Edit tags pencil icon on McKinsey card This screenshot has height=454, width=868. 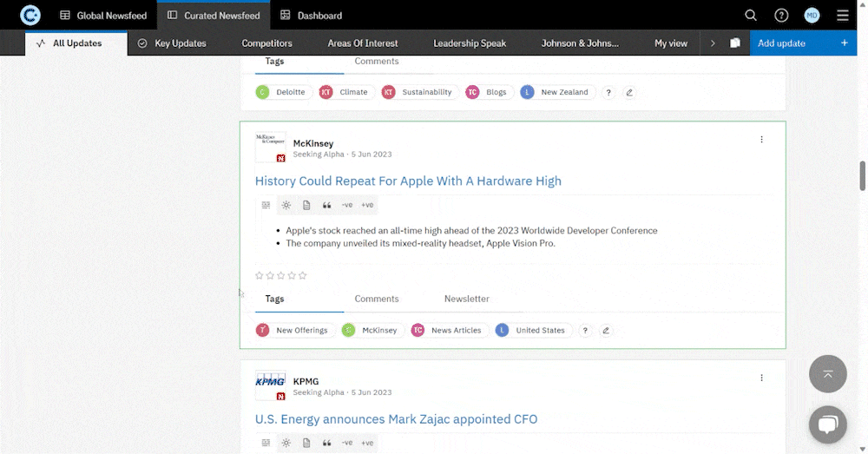click(606, 331)
